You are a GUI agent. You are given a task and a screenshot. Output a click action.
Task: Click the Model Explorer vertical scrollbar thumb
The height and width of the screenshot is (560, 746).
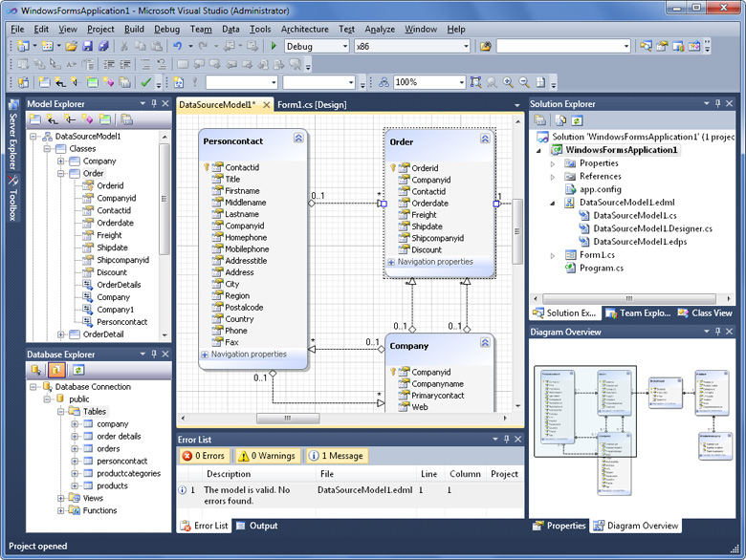[165, 199]
